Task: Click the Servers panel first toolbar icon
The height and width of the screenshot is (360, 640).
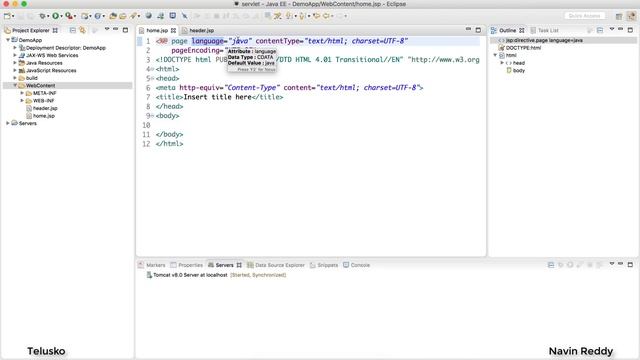Action: point(551,265)
